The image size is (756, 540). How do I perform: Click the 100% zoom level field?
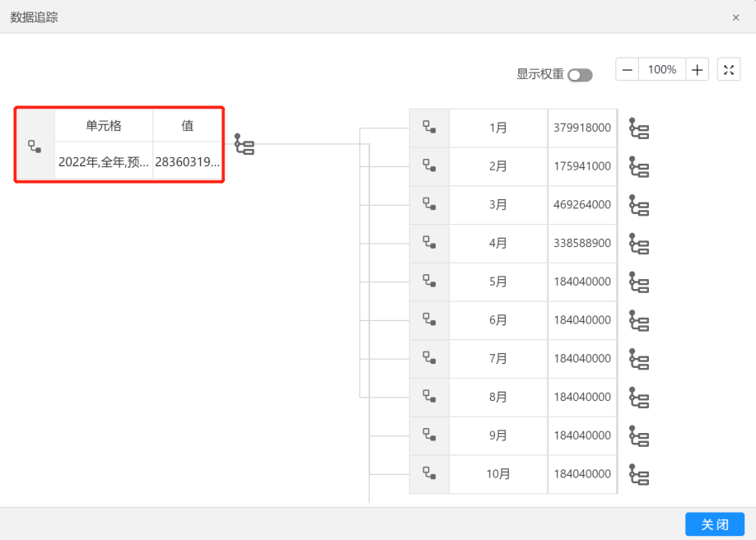click(662, 70)
